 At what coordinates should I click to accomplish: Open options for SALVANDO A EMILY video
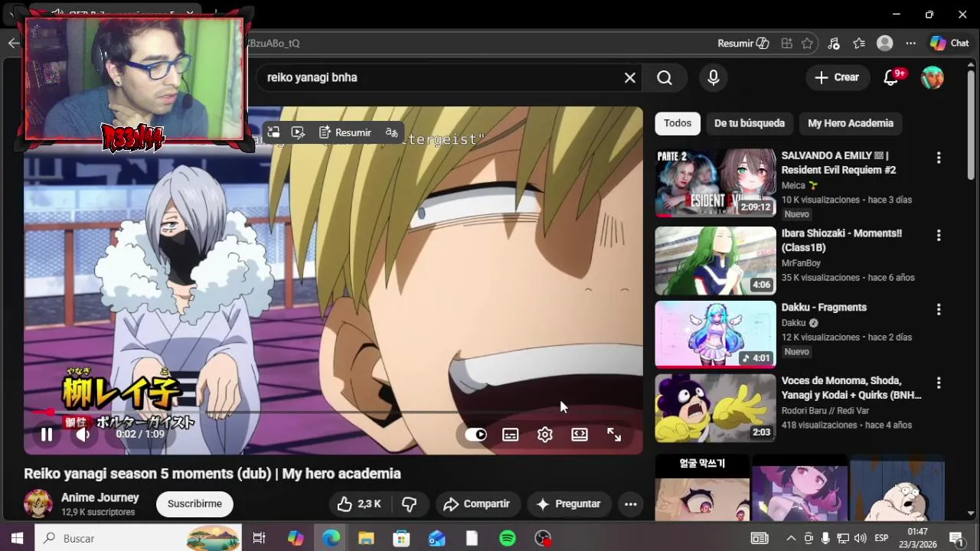pyautogui.click(x=939, y=158)
